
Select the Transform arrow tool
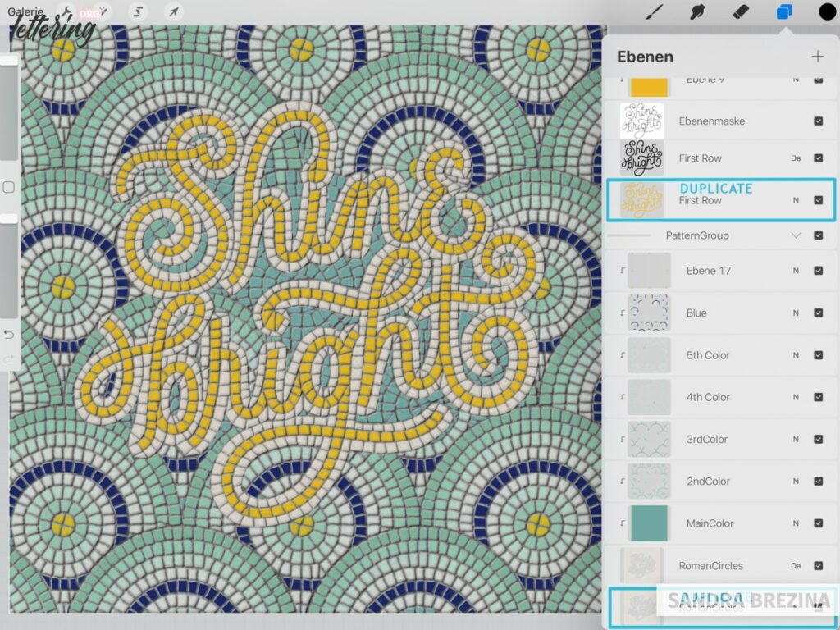[175, 11]
